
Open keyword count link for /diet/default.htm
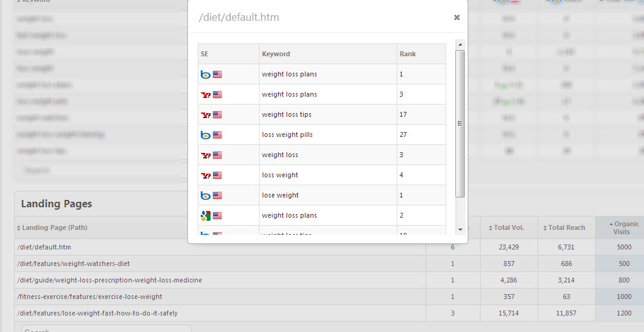(452, 247)
